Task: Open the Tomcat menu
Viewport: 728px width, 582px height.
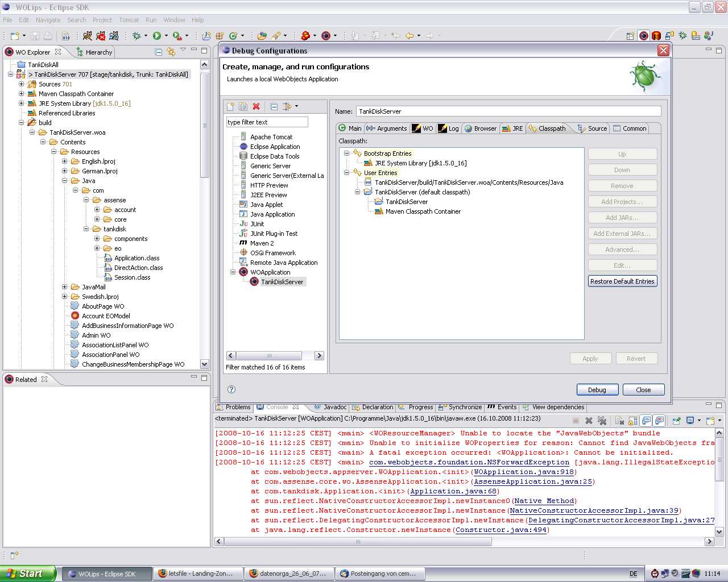Action: 129,20
